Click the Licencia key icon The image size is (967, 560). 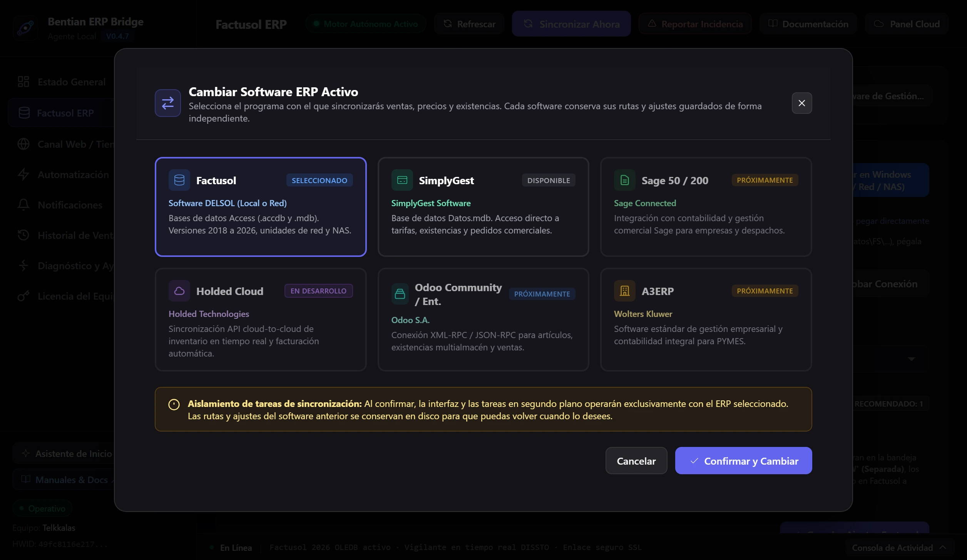[x=23, y=296]
